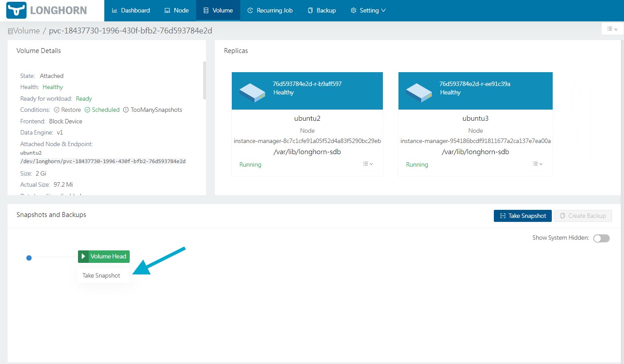Click the blue snapshot dot on the timeline

point(29,258)
